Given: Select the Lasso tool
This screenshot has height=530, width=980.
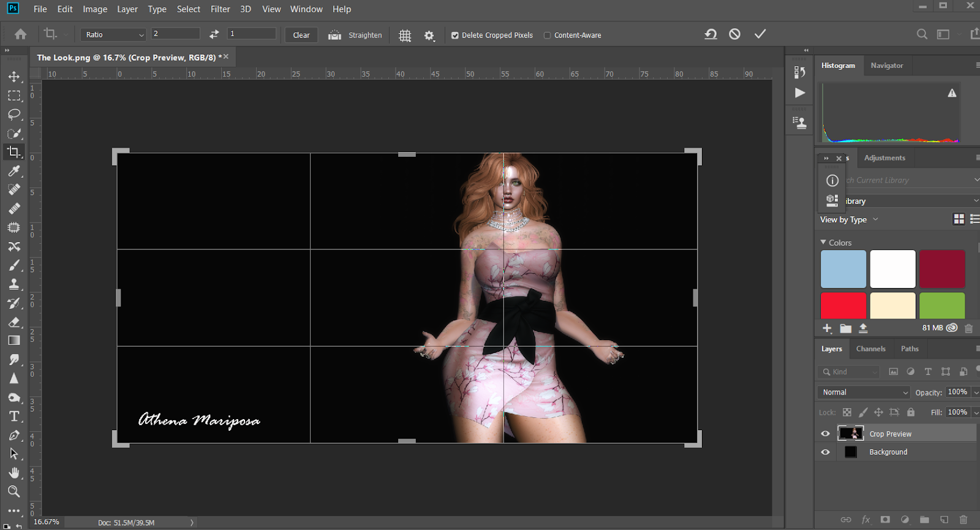Looking at the screenshot, I should click(x=14, y=115).
